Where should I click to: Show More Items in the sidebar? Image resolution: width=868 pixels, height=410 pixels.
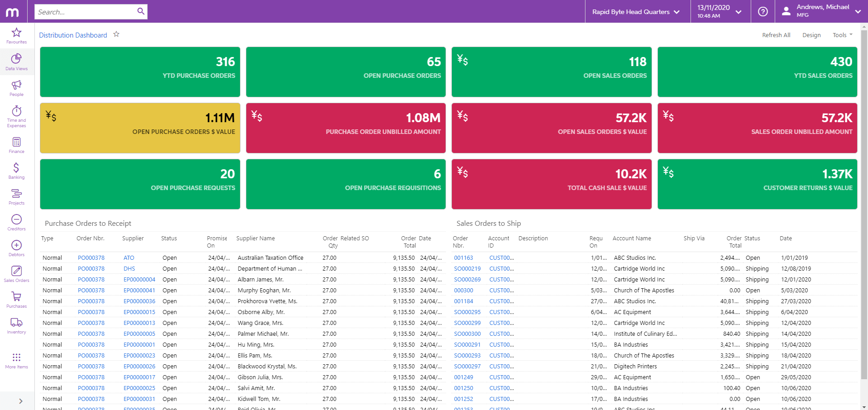(16, 360)
